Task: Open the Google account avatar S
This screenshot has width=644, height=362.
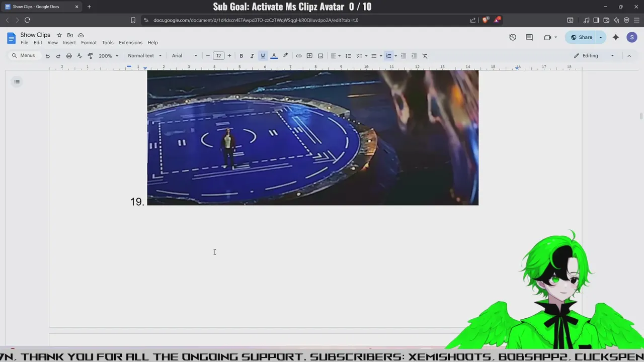Action: point(632,37)
